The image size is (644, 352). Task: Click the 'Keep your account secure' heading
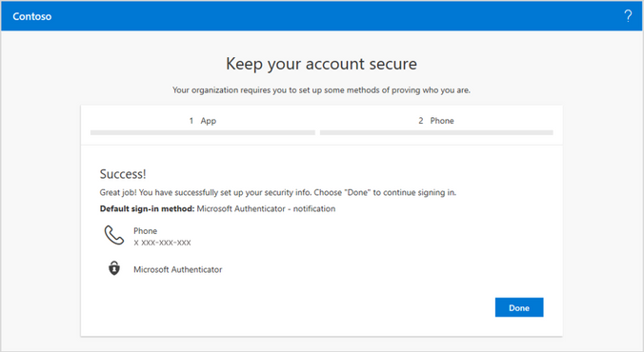(322, 64)
